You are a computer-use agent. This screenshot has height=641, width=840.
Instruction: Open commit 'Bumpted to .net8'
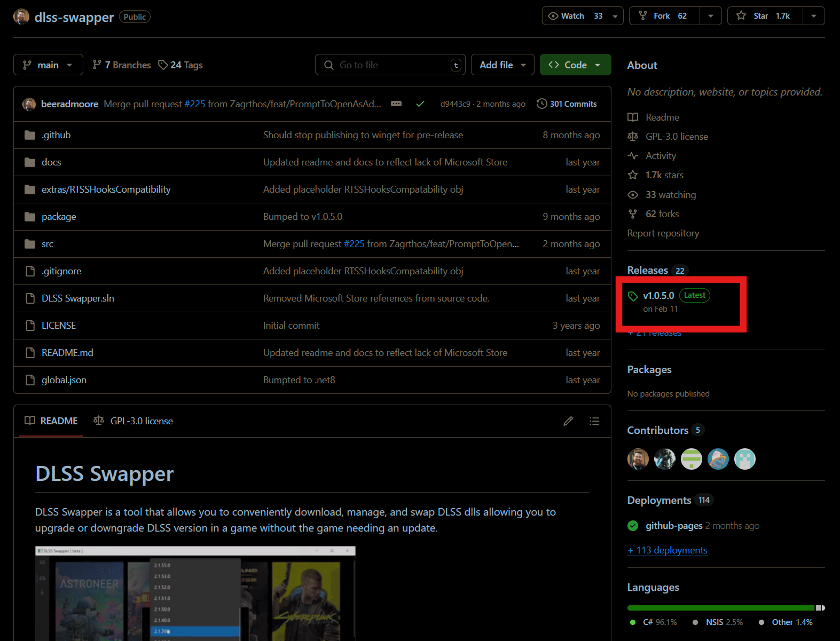pyautogui.click(x=299, y=380)
